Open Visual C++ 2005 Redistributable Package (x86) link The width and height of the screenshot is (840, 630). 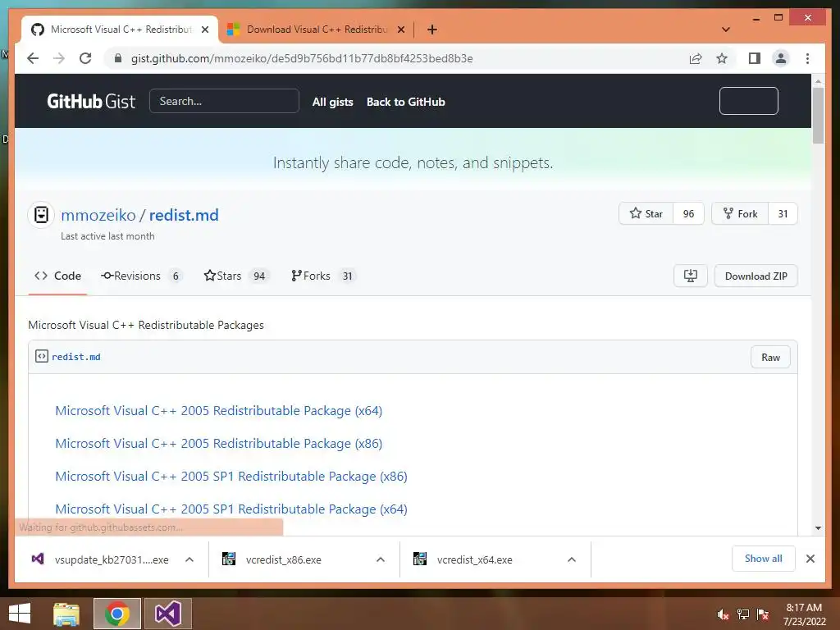tap(218, 444)
